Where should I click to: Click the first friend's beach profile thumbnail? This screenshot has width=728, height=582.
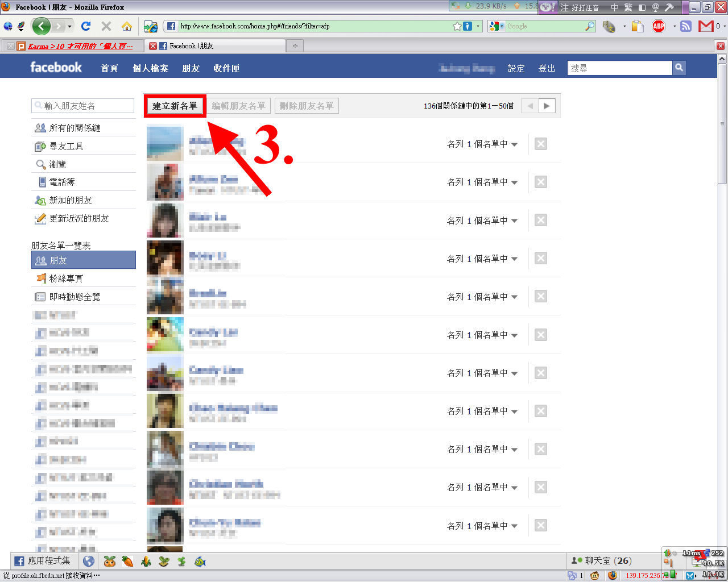click(x=165, y=144)
